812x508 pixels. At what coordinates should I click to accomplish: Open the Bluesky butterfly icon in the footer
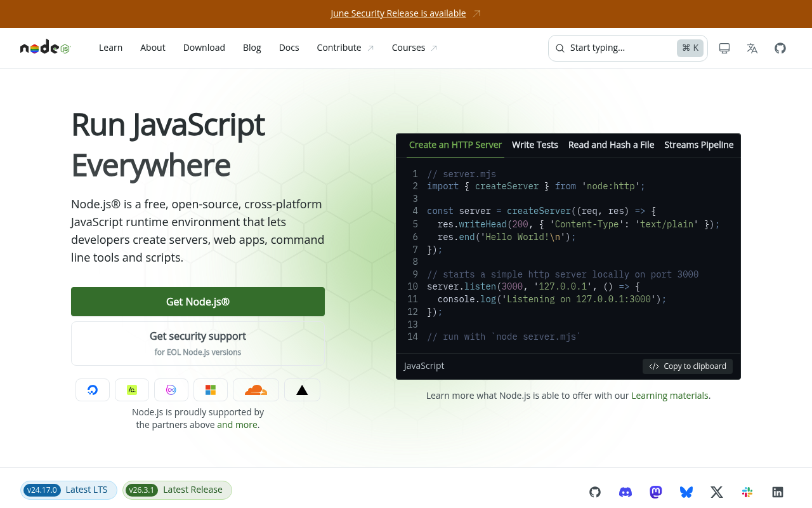[x=686, y=491]
